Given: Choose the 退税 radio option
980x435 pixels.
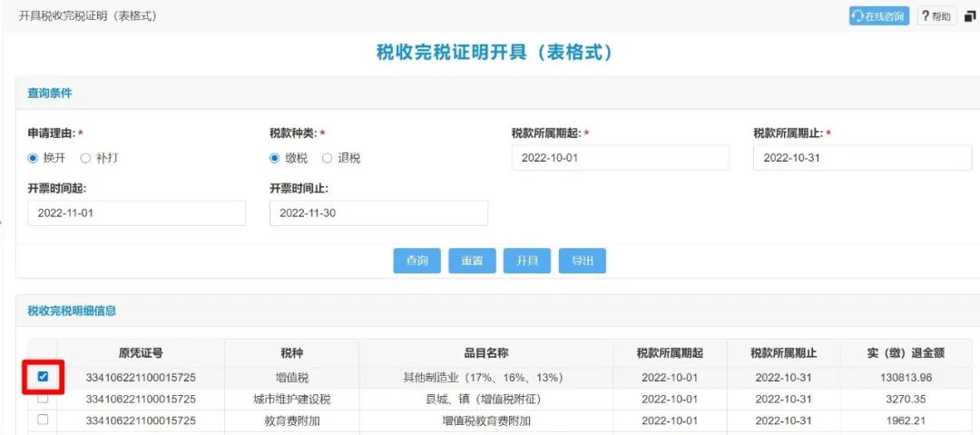Looking at the screenshot, I should point(328,158).
